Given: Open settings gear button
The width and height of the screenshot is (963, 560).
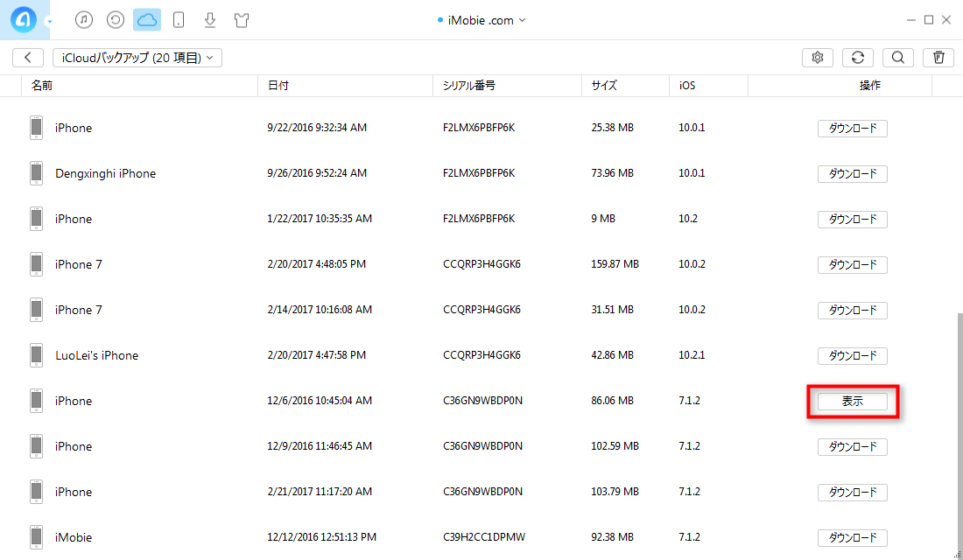Looking at the screenshot, I should click(818, 57).
